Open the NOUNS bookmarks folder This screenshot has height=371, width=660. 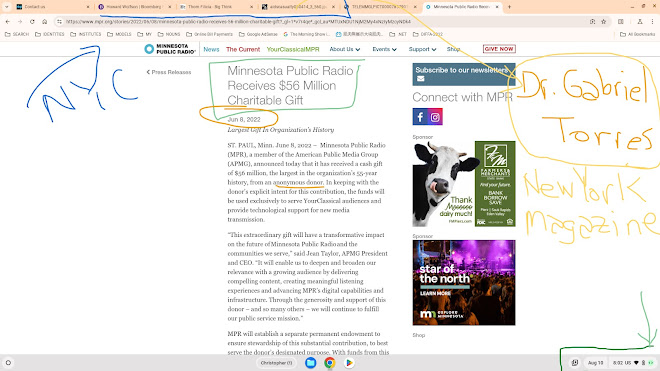[169, 34]
